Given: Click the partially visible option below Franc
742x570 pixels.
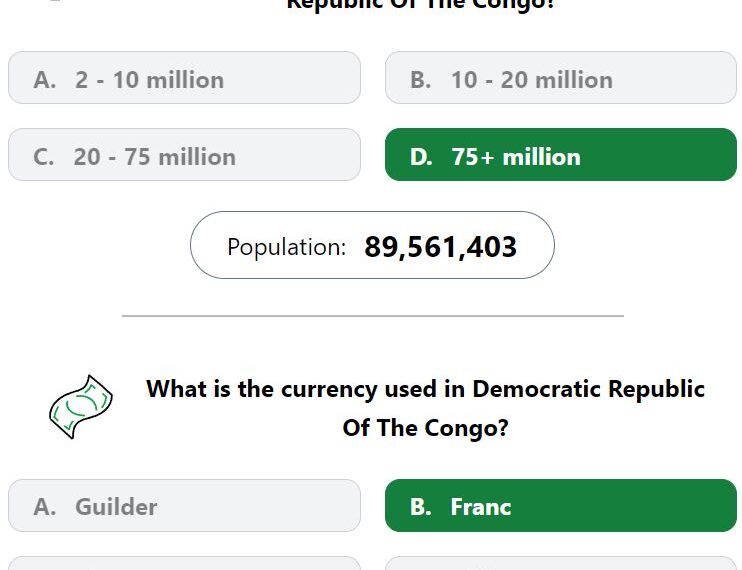Looking at the screenshot, I should pyautogui.click(x=560, y=564).
